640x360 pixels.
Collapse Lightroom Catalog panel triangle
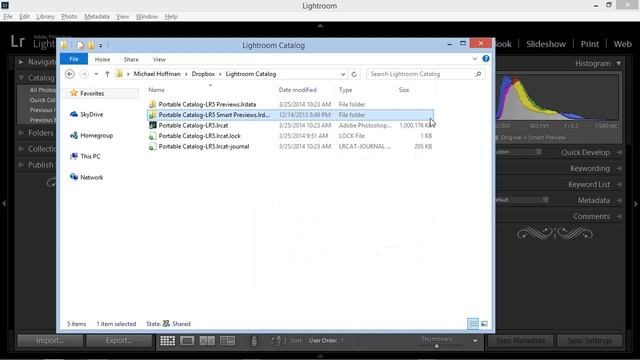click(20, 78)
